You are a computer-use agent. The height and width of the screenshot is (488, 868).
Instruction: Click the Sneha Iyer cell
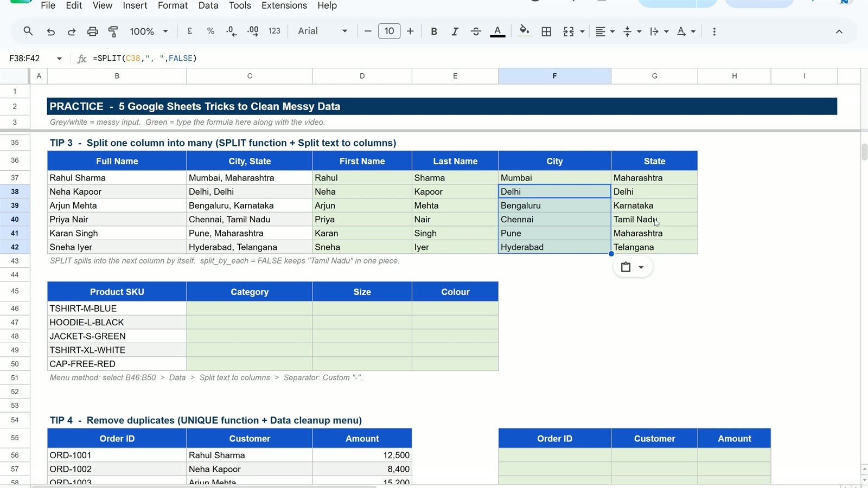click(117, 247)
